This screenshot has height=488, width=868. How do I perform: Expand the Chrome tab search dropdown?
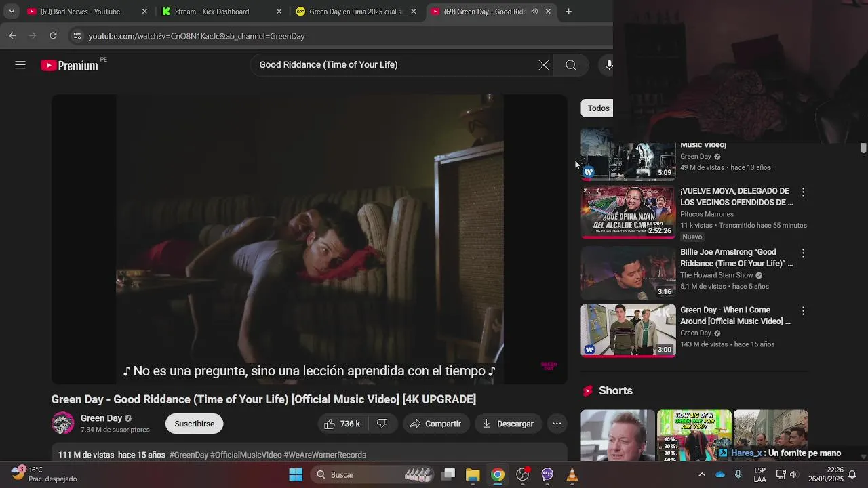12,12
